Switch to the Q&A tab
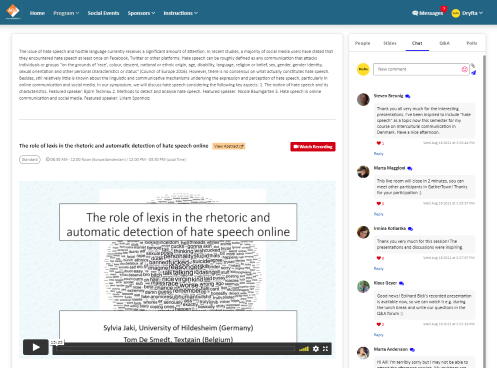The height and width of the screenshot is (368, 497). pos(444,43)
